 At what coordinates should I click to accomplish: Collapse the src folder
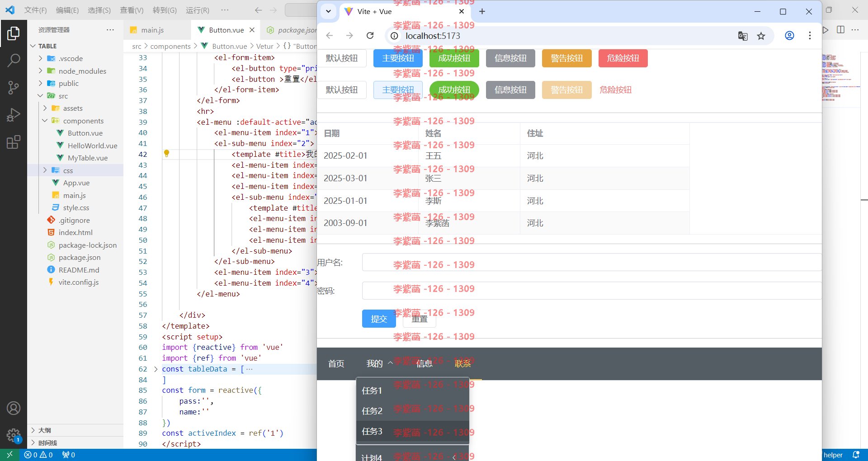click(41, 96)
